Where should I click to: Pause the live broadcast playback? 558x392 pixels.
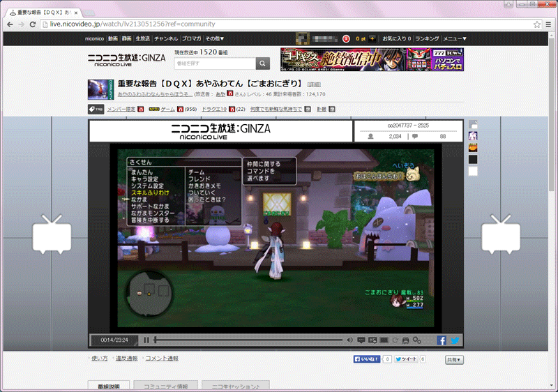[146, 340]
